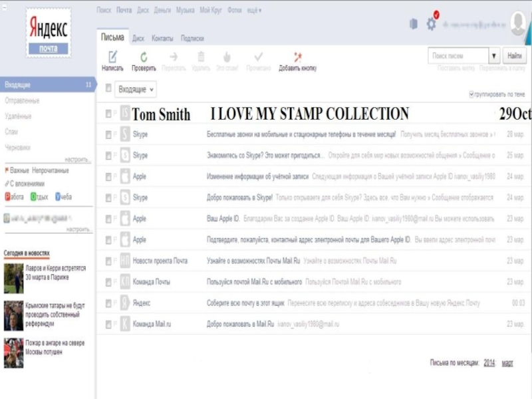Click the Поставить метку toolbar action
The height and width of the screenshot is (399, 532).
456,68
